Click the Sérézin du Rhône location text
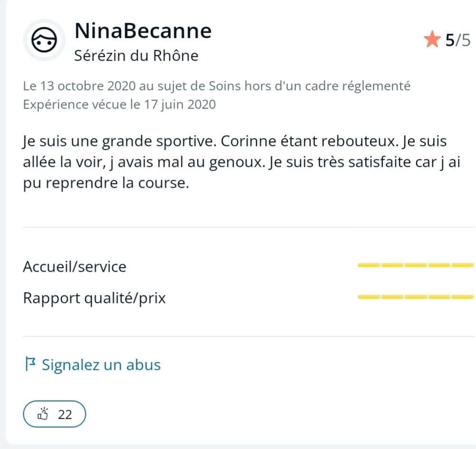Image resolution: width=476 pixels, height=449 pixels. click(x=136, y=55)
